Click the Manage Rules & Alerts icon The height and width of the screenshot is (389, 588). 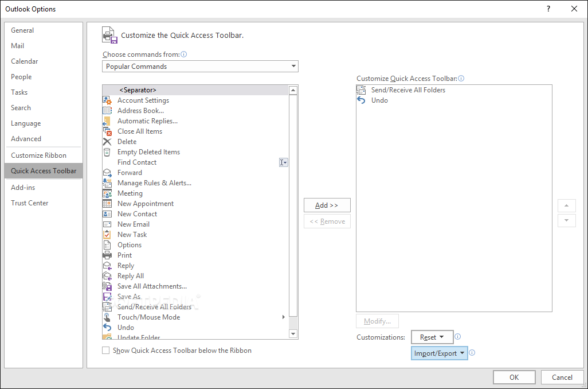tap(107, 183)
